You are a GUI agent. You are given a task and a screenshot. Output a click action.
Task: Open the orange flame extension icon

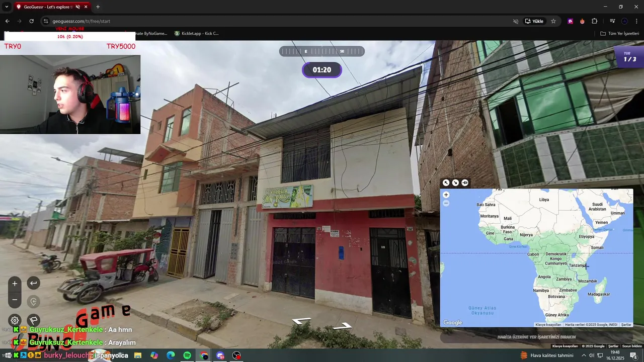pyautogui.click(x=582, y=21)
